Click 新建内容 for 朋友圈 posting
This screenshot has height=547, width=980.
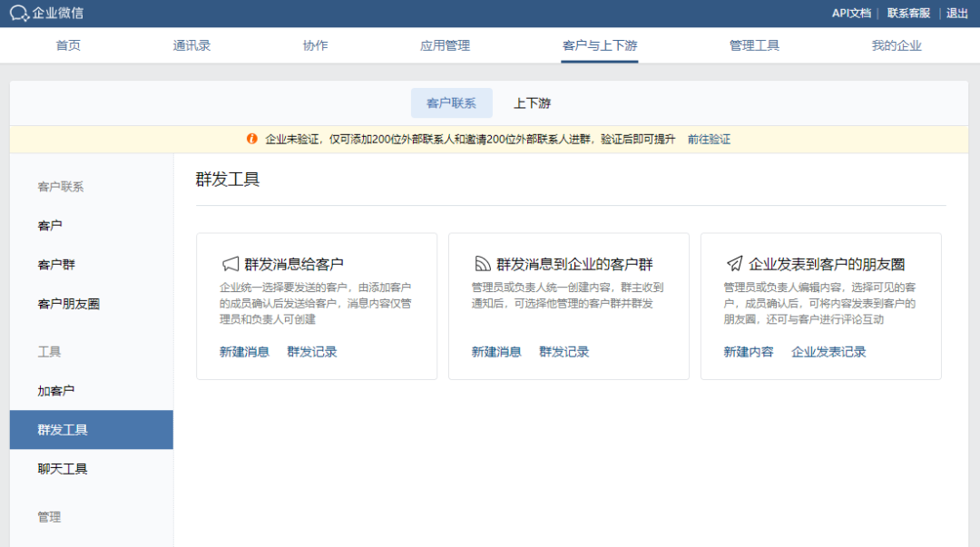[749, 352]
